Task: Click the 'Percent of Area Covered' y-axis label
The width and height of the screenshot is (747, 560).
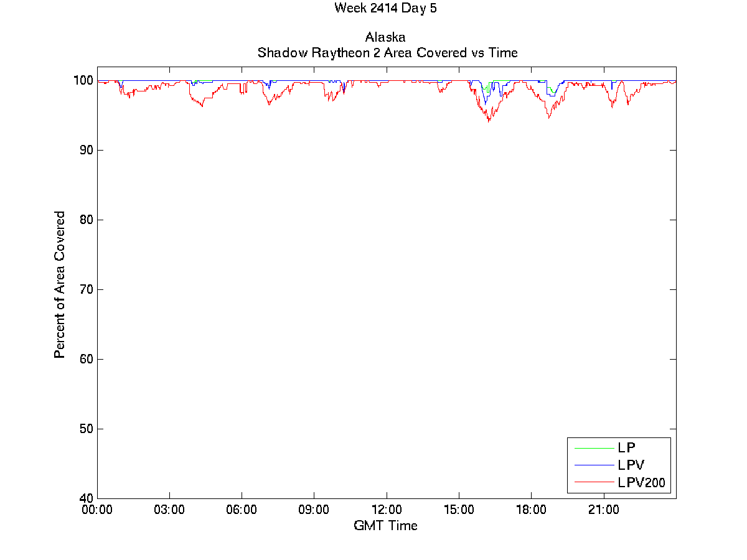Action: (x=60, y=284)
